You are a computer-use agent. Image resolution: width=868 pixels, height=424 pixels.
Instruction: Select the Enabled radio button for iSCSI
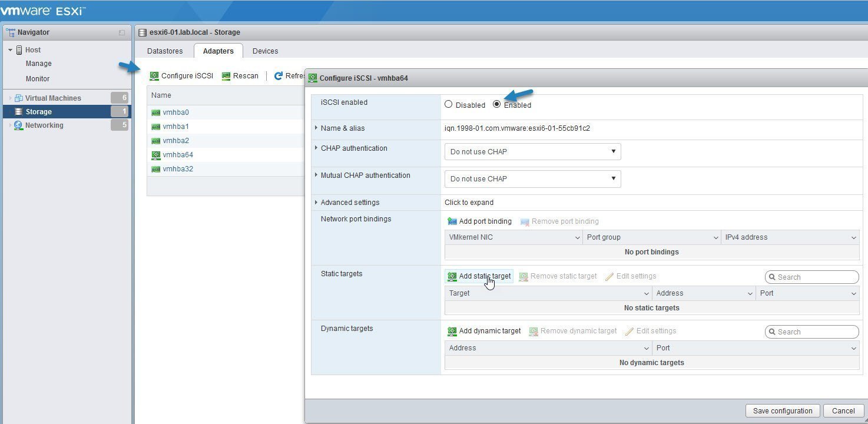coord(496,104)
